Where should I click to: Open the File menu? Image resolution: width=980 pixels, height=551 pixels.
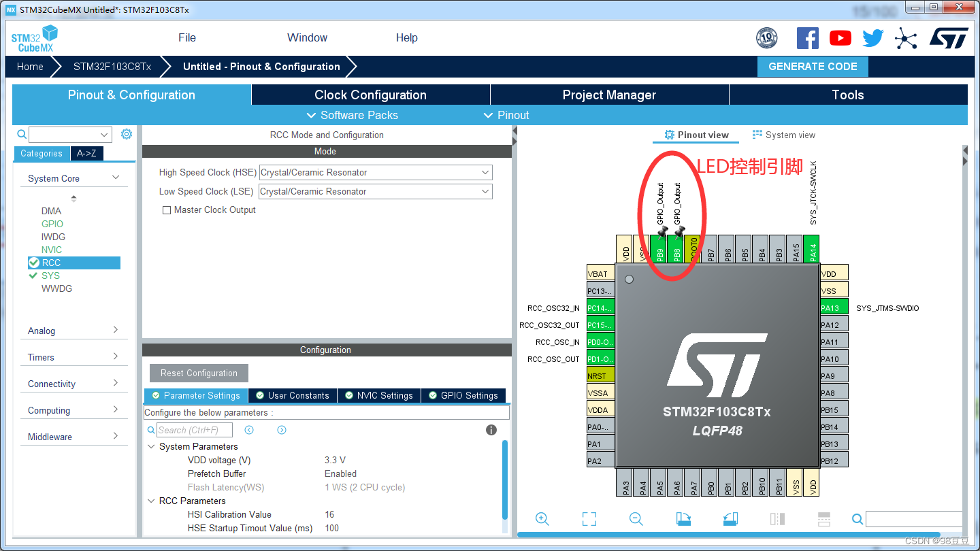(x=187, y=38)
